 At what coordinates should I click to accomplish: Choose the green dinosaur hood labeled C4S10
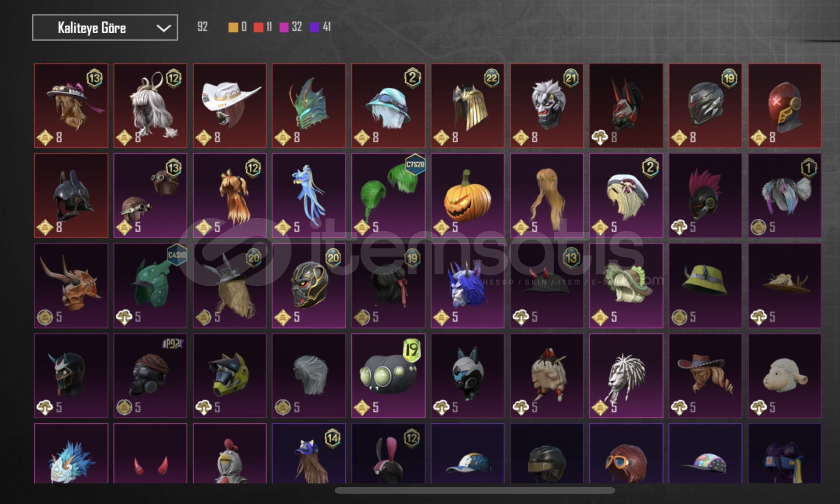pos(150,286)
